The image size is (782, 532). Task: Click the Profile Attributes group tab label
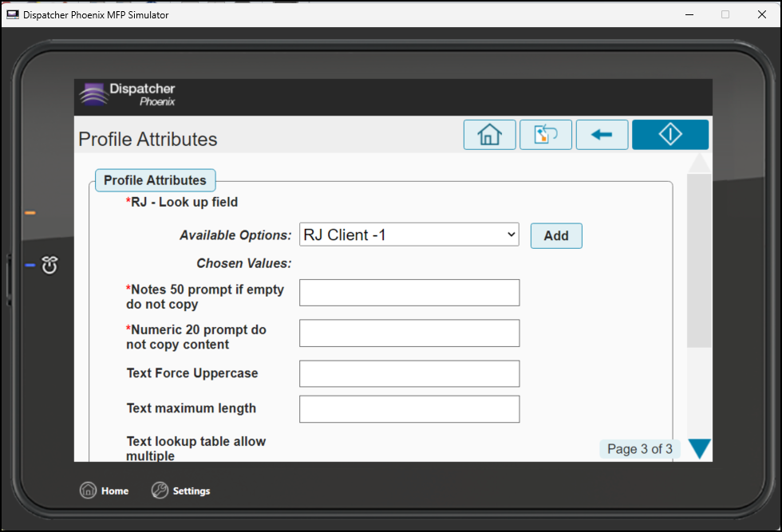(x=155, y=180)
